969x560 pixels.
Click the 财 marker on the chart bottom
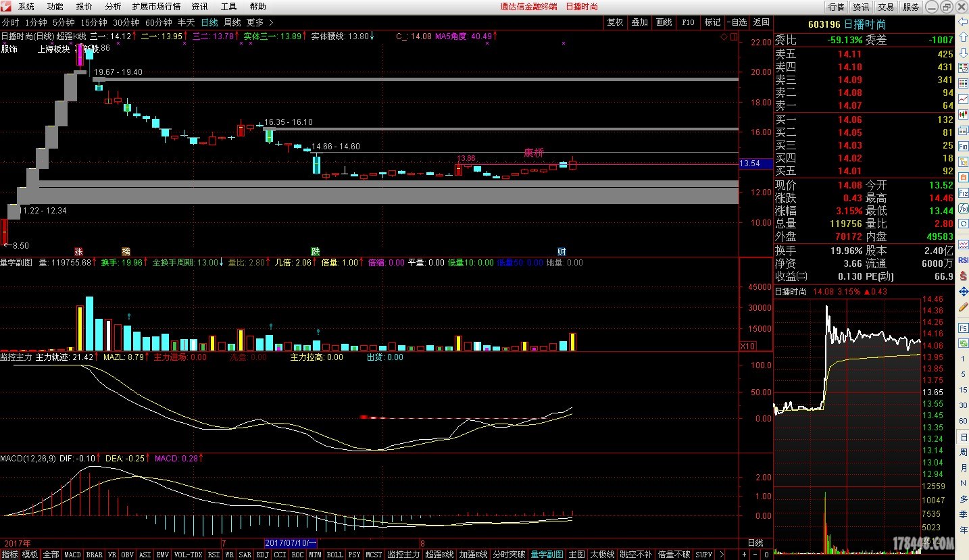pyautogui.click(x=562, y=251)
